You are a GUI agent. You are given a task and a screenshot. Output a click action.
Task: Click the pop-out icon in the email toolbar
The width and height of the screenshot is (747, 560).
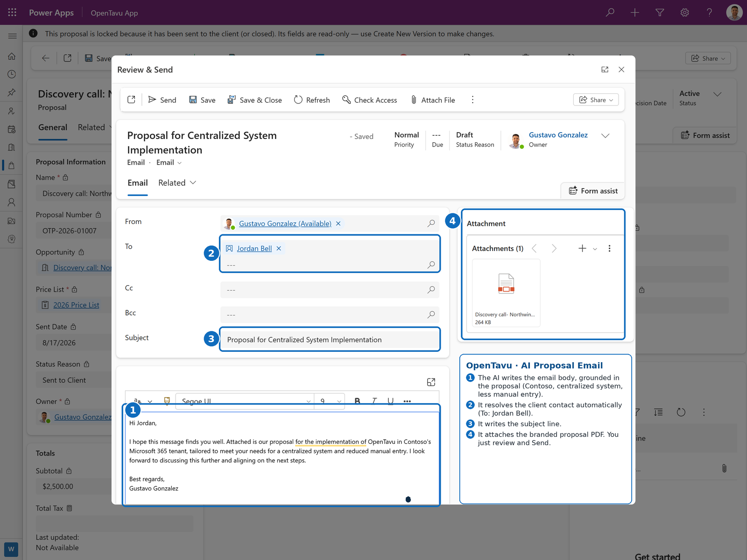pos(131,100)
